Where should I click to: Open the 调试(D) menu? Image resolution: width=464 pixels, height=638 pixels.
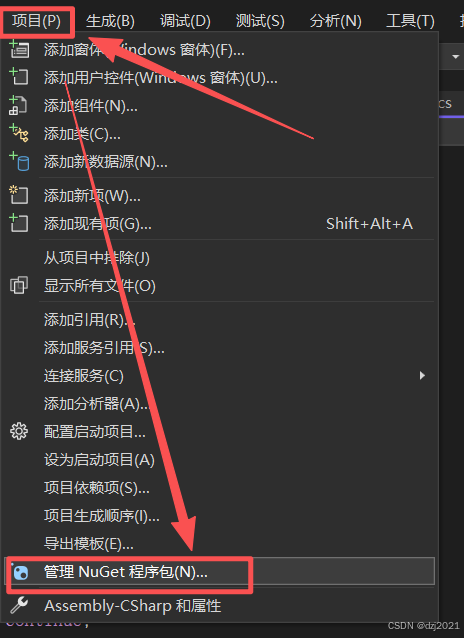tap(185, 21)
